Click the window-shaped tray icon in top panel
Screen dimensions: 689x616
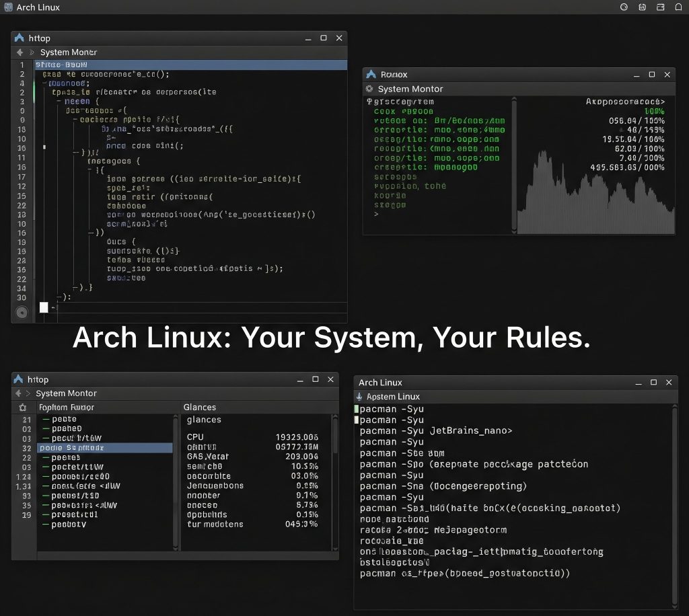click(661, 7)
